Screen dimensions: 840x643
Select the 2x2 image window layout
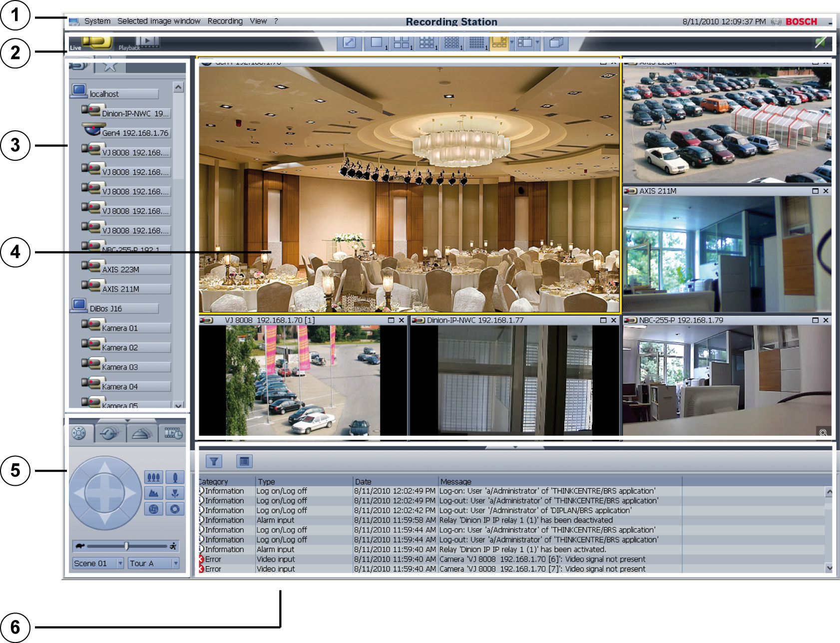pyautogui.click(x=402, y=43)
